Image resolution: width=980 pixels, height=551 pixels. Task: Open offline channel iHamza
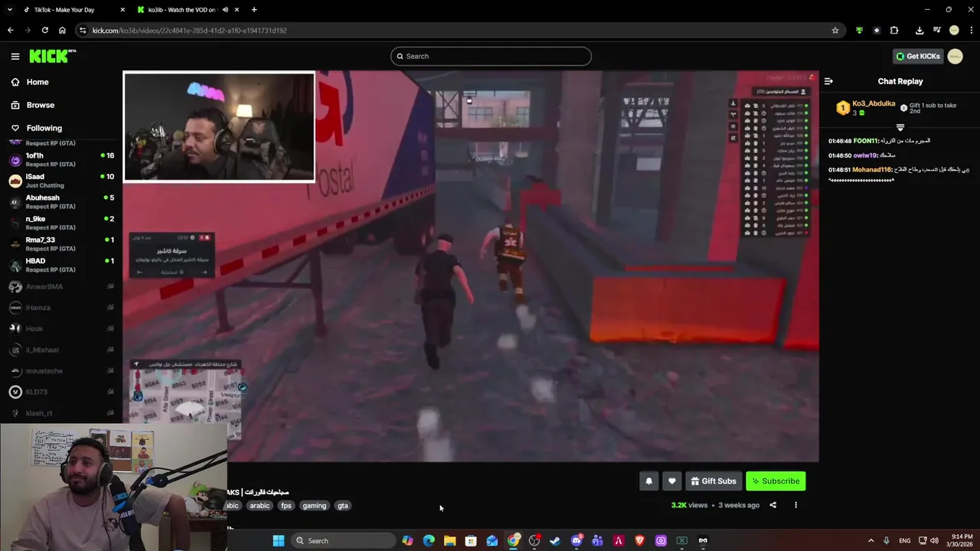click(61, 308)
